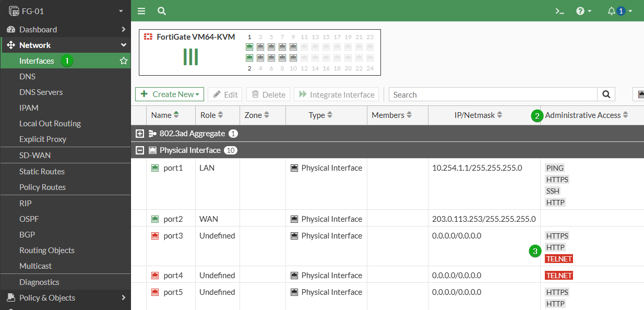Click the Edit button
The image size is (644, 310).
[x=225, y=94]
